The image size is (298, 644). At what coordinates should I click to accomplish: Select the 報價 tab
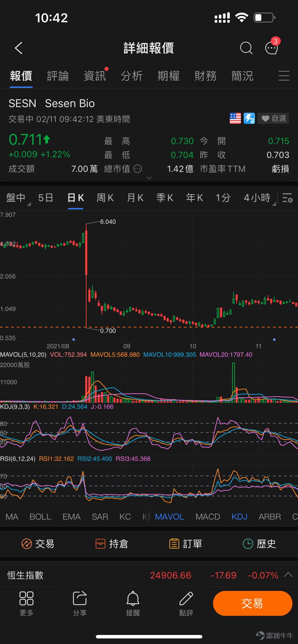coord(21,76)
